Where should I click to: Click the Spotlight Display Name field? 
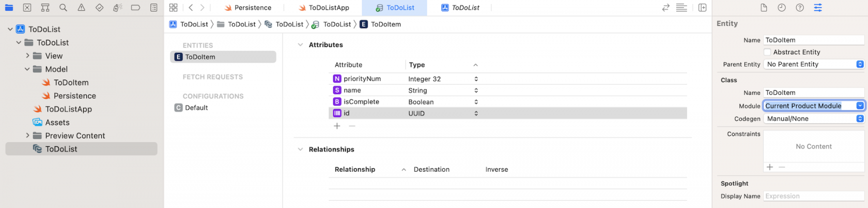[813, 196]
